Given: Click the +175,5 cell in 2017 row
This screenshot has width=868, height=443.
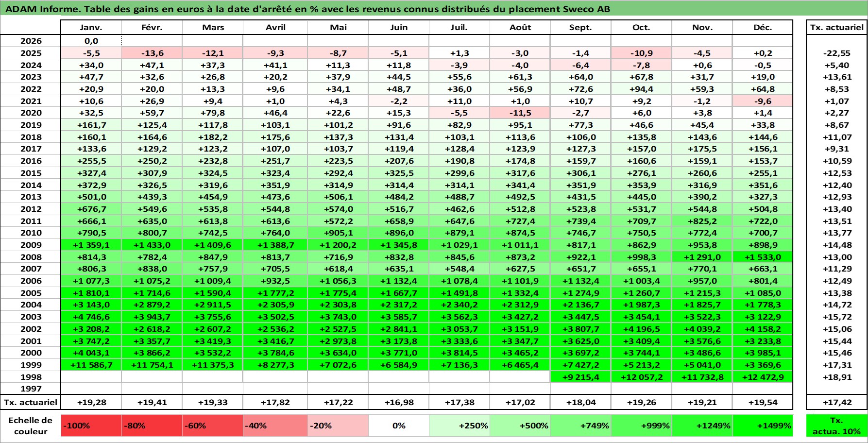Looking at the screenshot, I should click(x=702, y=149).
